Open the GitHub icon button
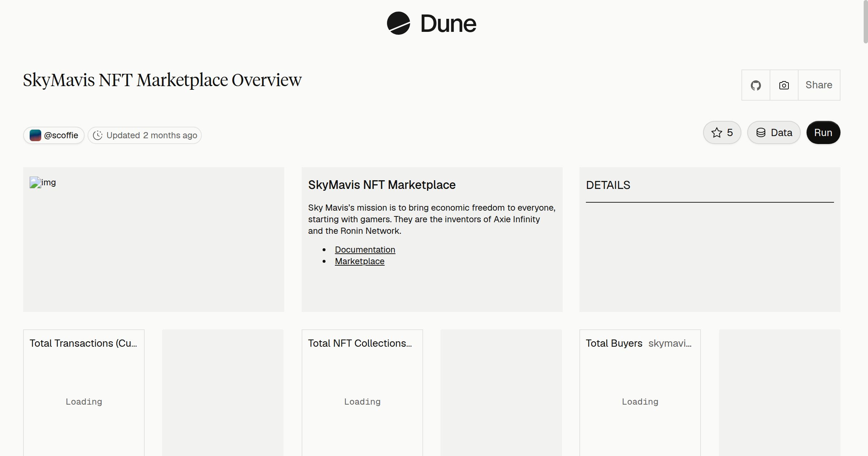This screenshot has width=868, height=456. 756,85
